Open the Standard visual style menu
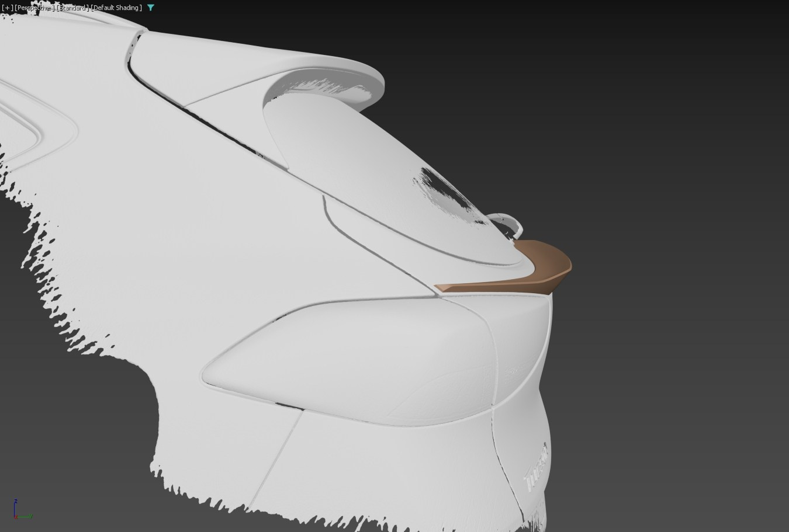This screenshot has width=789, height=532. (x=72, y=8)
